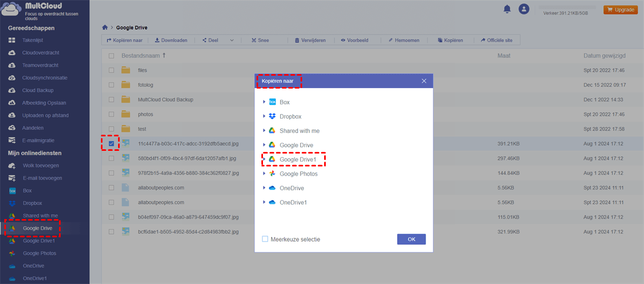Click Wolk toevoegen sidebar icon
Image resolution: width=644 pixels, height=284 pixels.
(x=12, y=165)
